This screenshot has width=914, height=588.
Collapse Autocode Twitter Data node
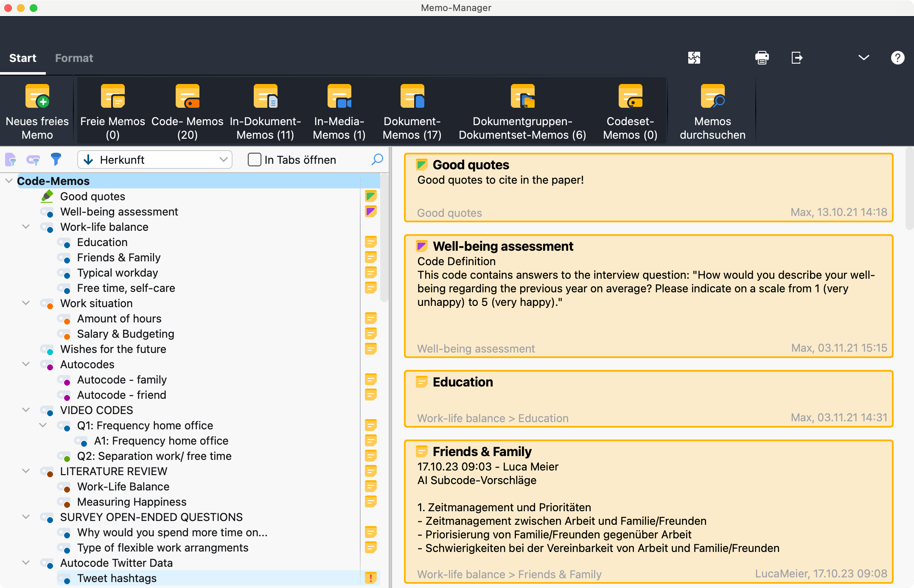click(x=26, y=563)
